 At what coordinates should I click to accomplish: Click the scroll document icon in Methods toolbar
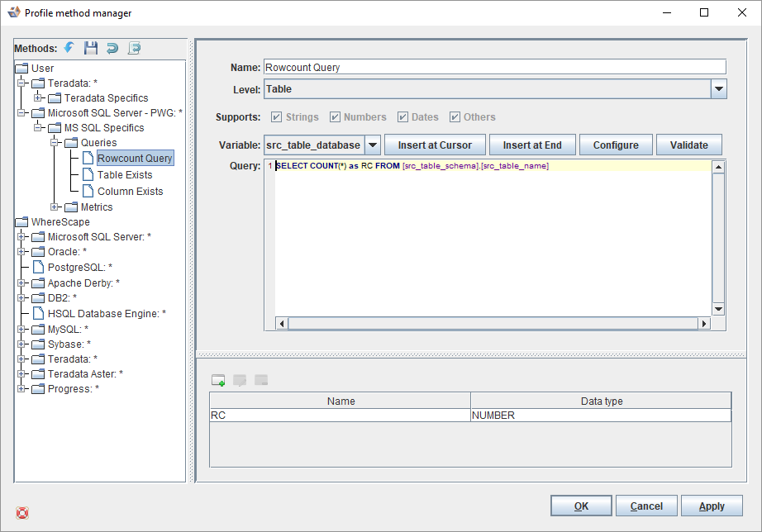[x=134, y=48]
